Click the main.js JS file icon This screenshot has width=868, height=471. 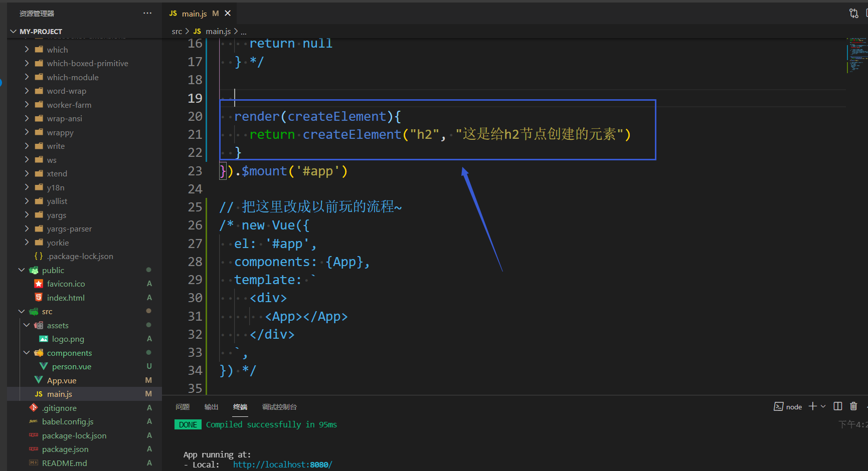pos(39,394)
